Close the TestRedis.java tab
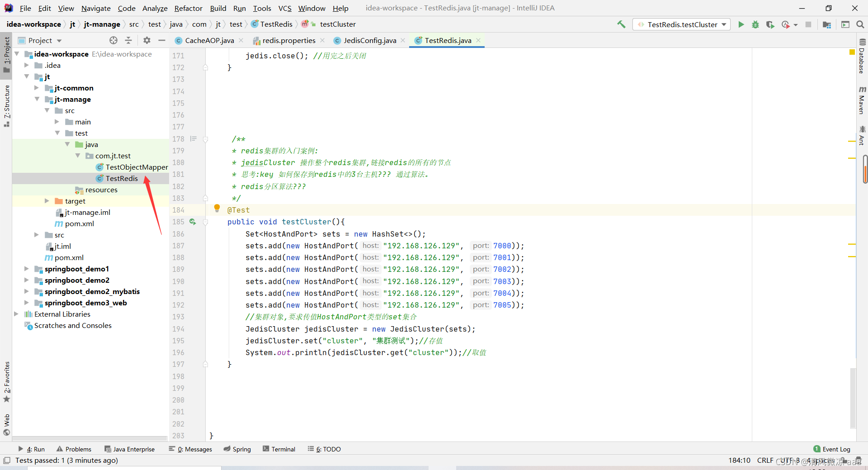This screenshot has height=470, width=868. coord(478,40)
